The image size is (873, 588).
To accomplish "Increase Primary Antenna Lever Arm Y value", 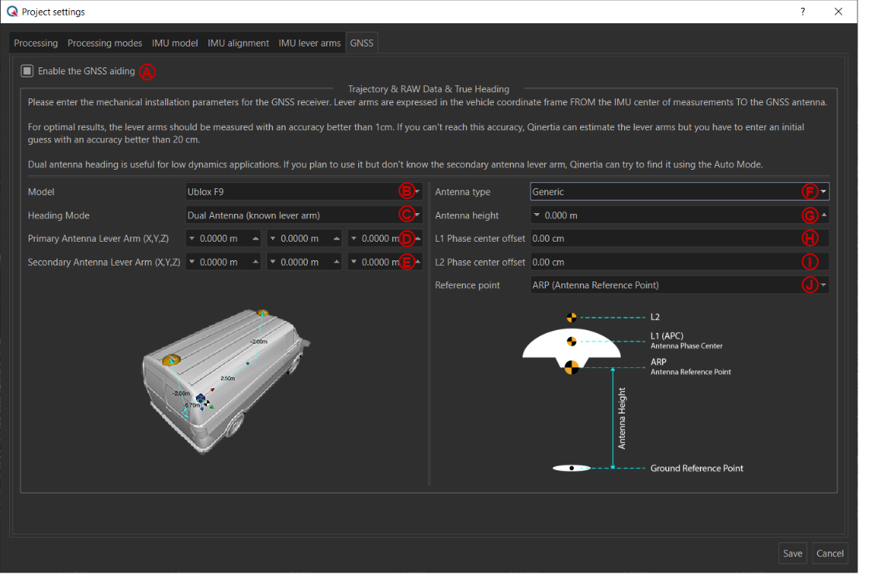I will (336, 239).
